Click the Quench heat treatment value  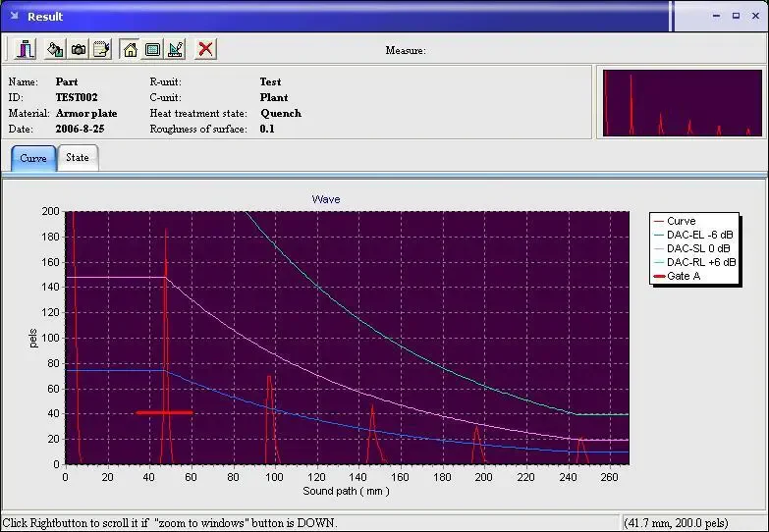[281, 113]
